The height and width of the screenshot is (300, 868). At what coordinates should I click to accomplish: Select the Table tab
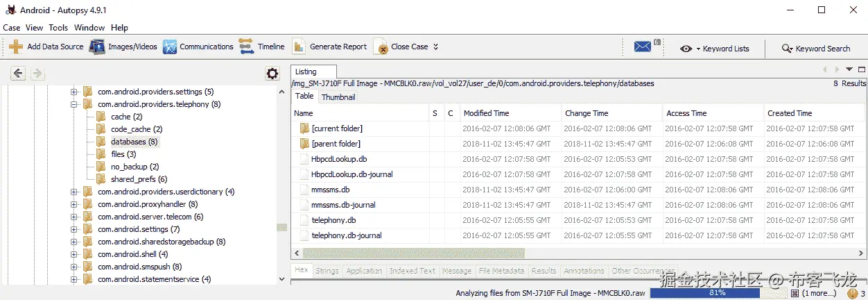click(x=304, y=97)
